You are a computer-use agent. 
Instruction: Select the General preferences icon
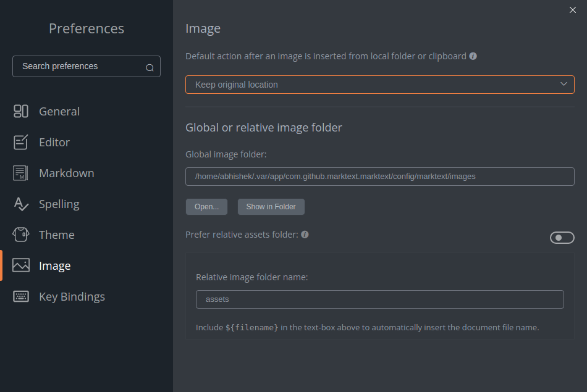pos(20,111)
